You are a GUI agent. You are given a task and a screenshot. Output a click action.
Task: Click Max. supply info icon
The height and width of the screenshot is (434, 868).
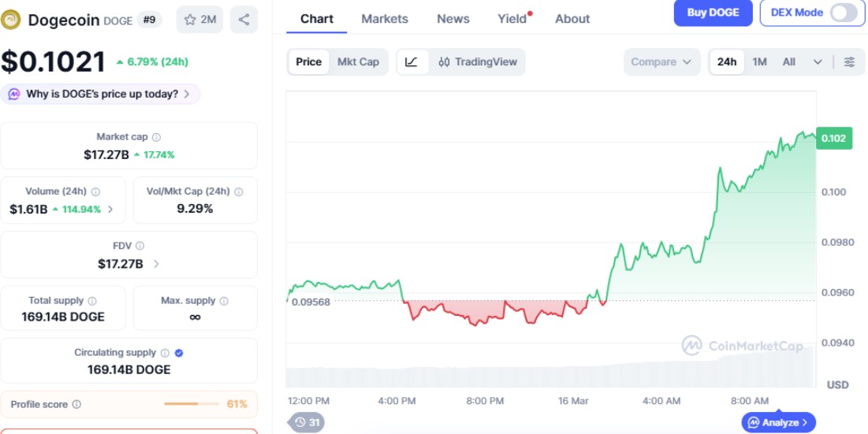pyautogui.click(x=224, y=301)
